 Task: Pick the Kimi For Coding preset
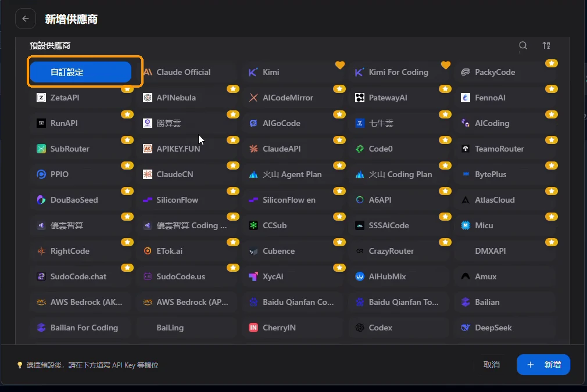(x=399, y=72)
